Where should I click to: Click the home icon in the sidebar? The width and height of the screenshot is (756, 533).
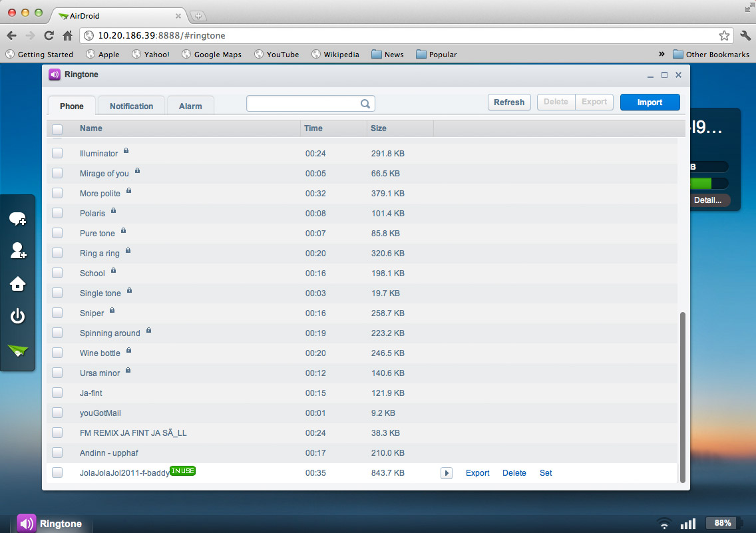(x=18, y=283)
